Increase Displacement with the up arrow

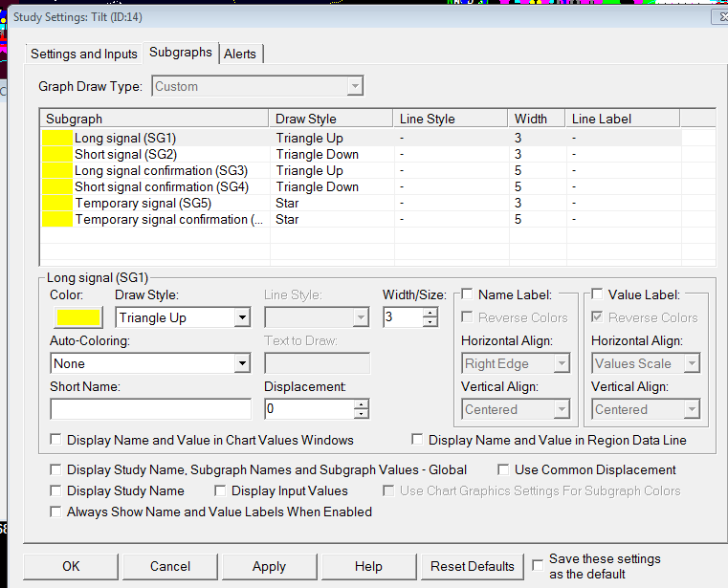[x=362, y=404]
